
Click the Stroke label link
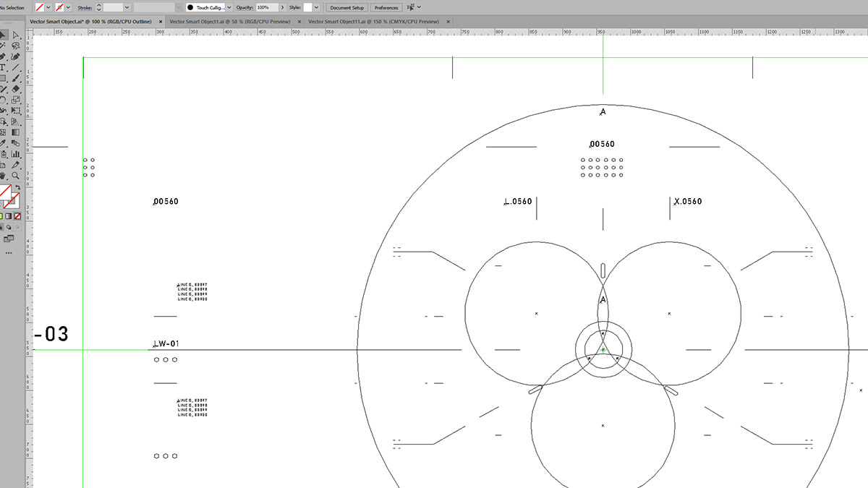tap(85, 7)
